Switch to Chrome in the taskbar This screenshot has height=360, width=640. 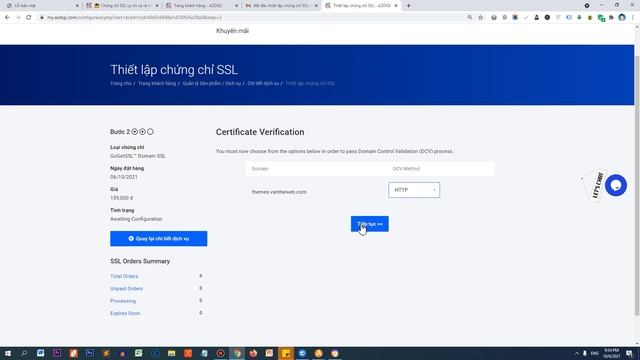237,353
